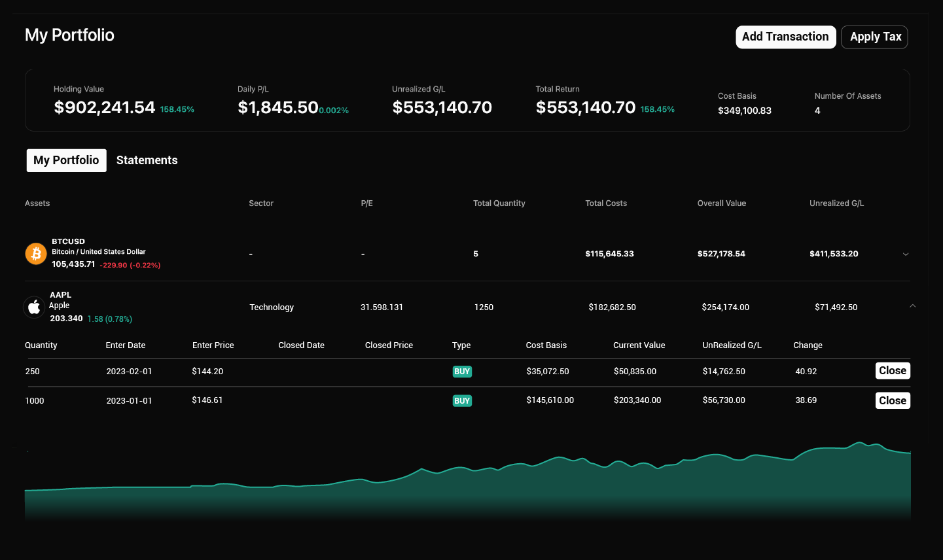Close the 250-quantity AAPL position
Image resolution: width=943 pixels, height=560 pixels.
click(x=892, y=371)
